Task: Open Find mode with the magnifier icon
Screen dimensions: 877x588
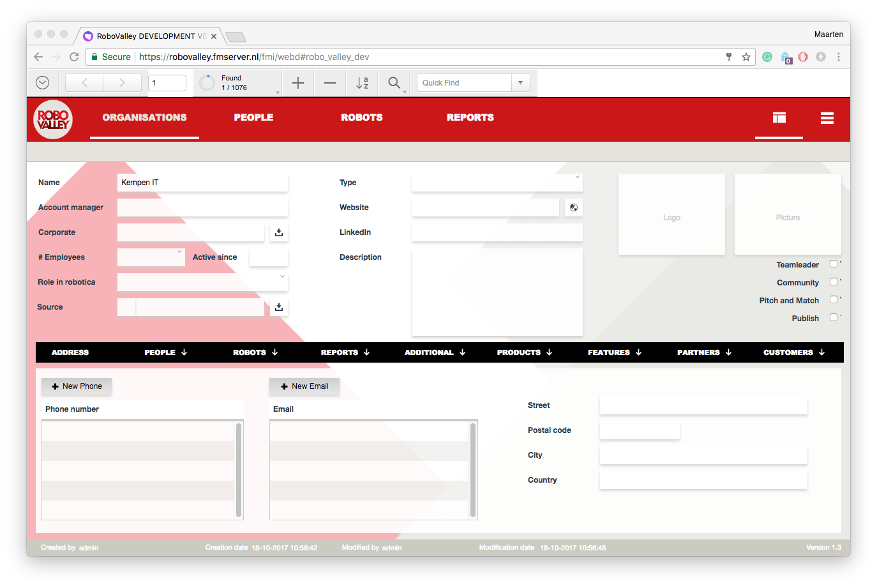Action: pyautogui.click(x=394, y=83)
